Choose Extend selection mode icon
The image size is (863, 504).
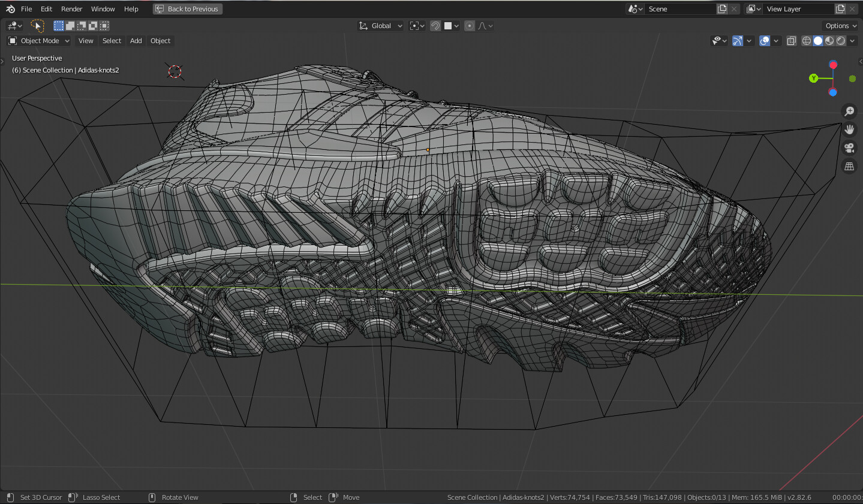tap(70, 26)
